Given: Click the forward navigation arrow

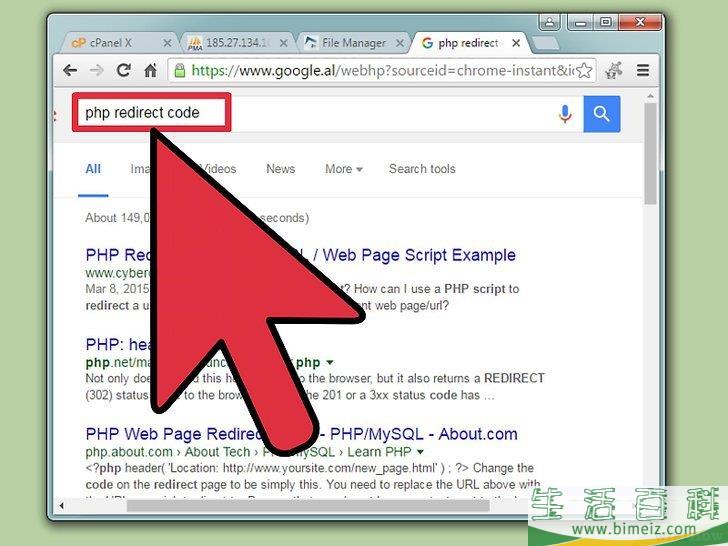Looking at the screenshot, I should [97, 71].
